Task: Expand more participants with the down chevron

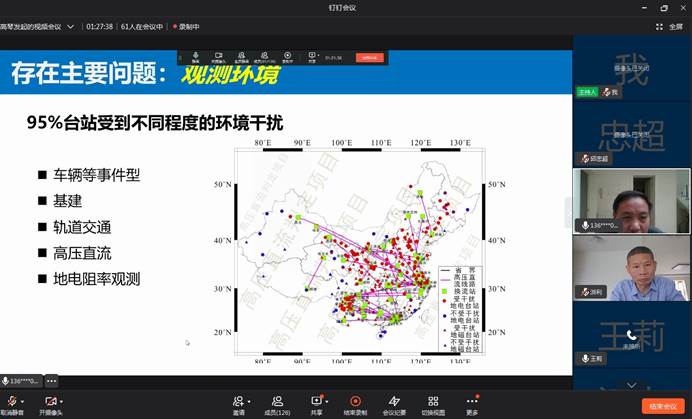Action: click(632, 385)
